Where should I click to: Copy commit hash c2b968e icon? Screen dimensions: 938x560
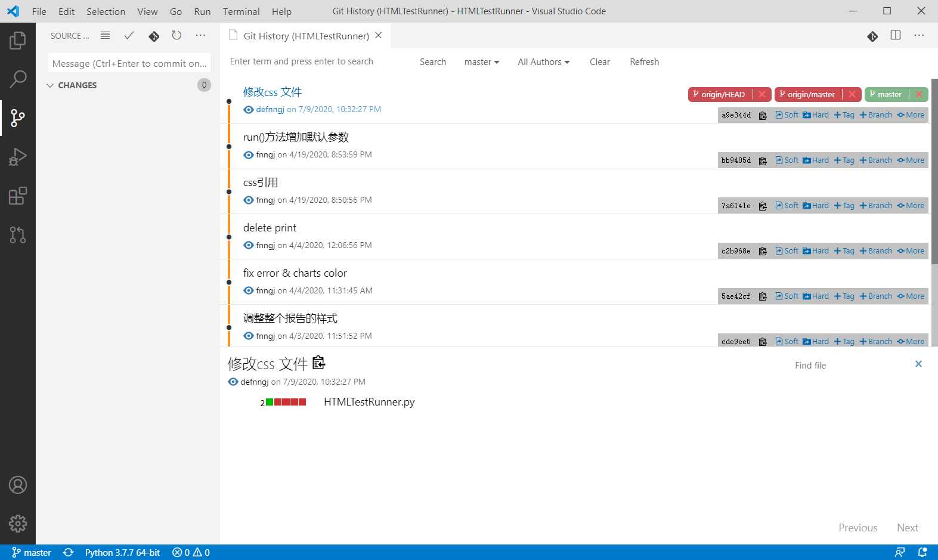[x=763, y=252]
